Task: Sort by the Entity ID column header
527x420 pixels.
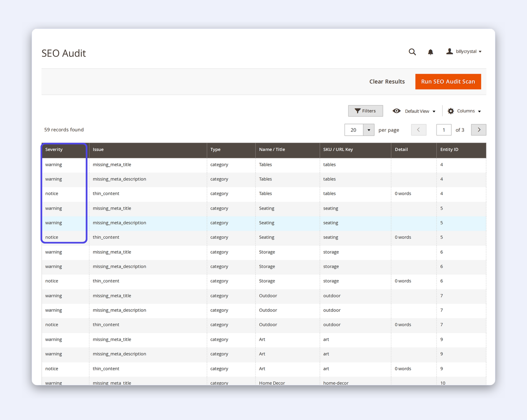Action: tap(461, 150)
